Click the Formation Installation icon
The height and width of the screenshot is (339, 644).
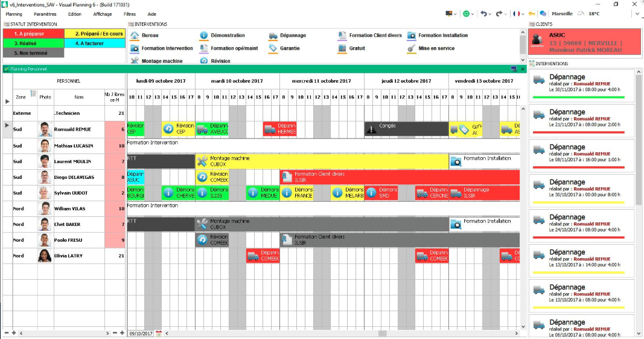pyautogui.click(x=411, y=36)
